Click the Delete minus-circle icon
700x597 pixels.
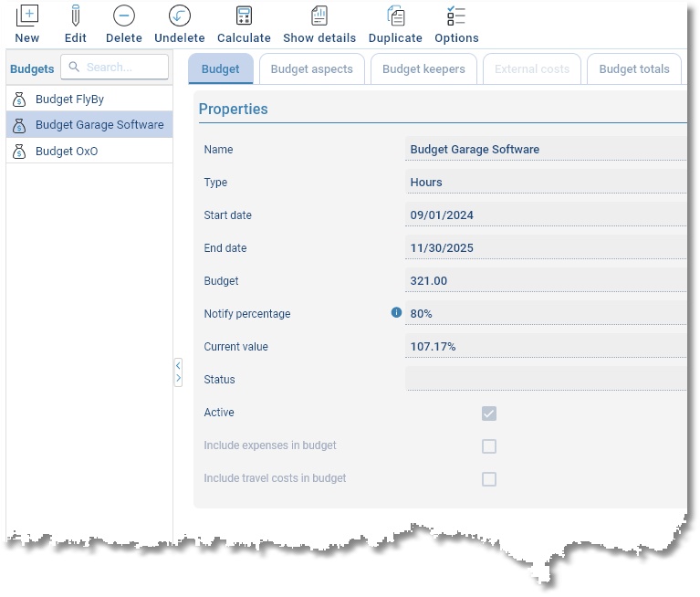pyautogui.click(x=123, y=16)
